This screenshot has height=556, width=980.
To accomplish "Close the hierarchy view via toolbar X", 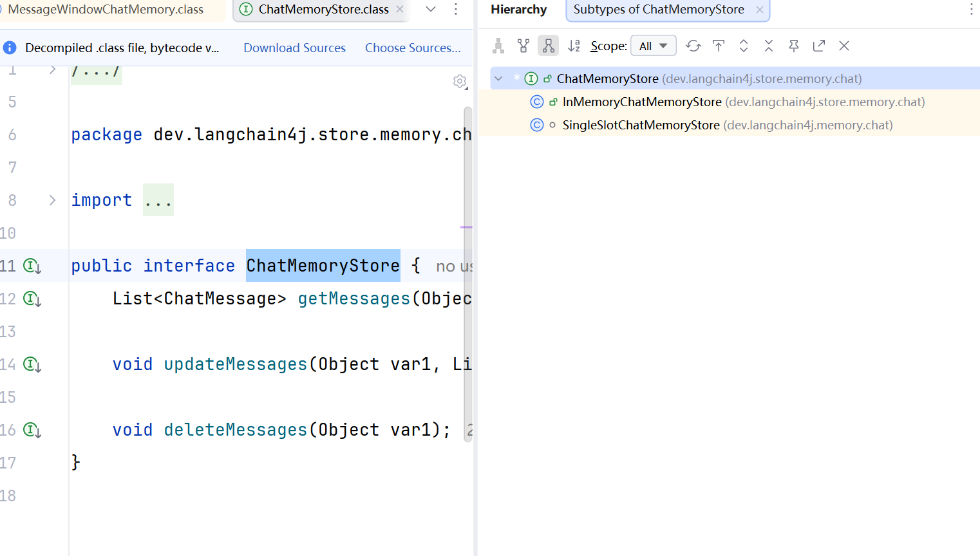I will point(844,46).
